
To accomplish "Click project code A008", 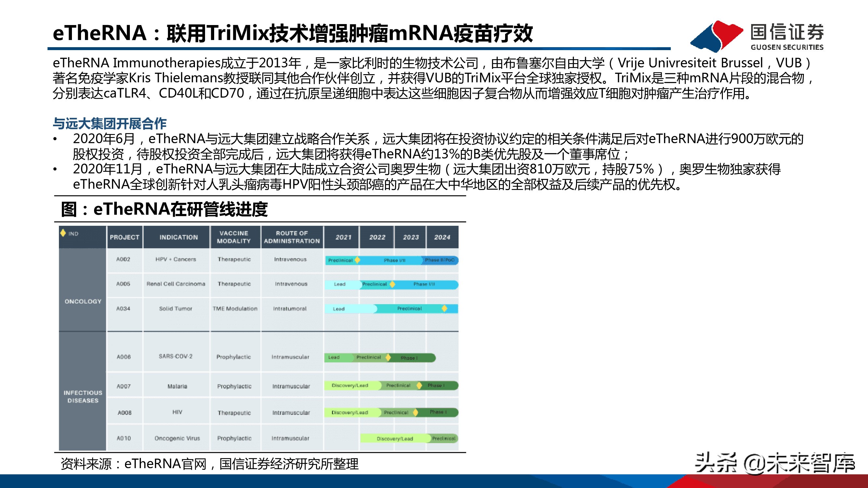I will pos(124,413).
